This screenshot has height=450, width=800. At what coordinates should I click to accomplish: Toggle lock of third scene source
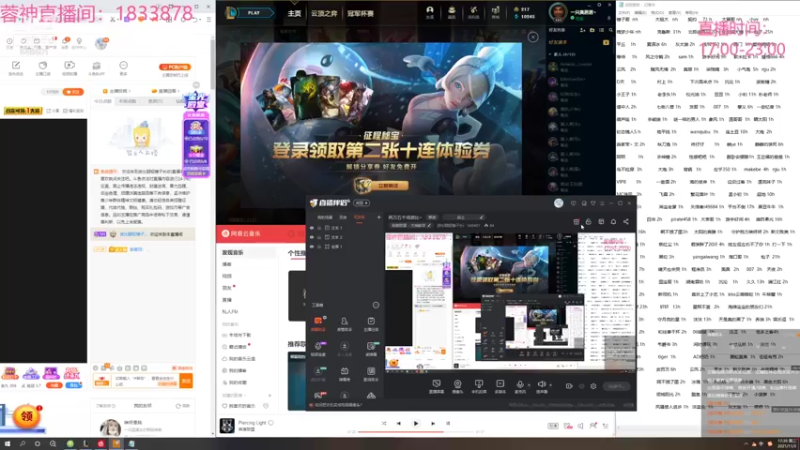319,246
